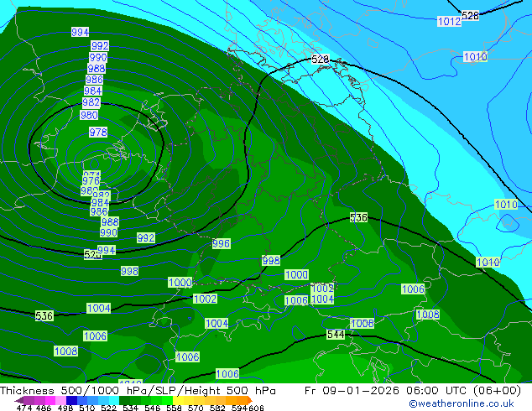The image size is (532, 411).
Task: Pick the darkest green legend swatch above 534
Action: click(125, 400)
